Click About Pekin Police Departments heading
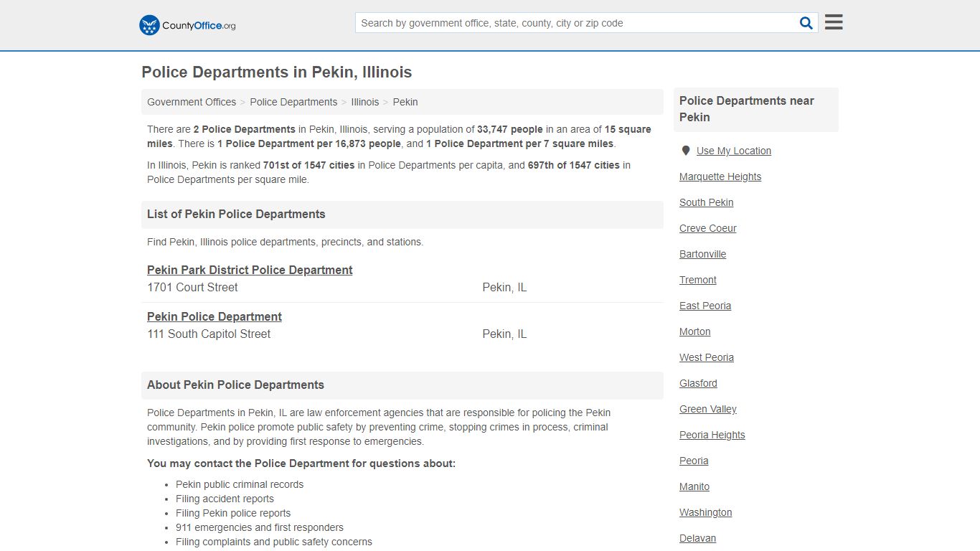The width and height of the screenshot is (980, 551). [x=235, y=385]
